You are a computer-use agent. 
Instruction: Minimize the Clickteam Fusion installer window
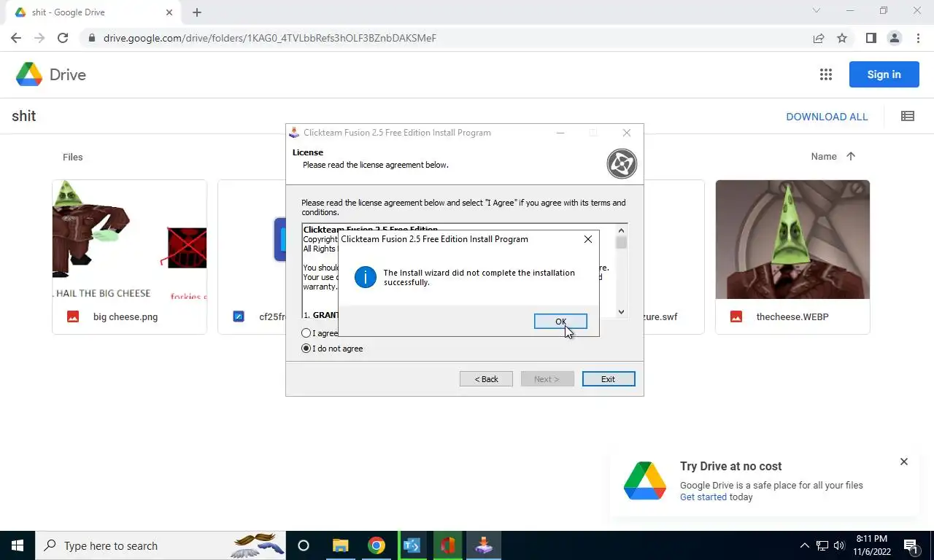click(560, 133)
